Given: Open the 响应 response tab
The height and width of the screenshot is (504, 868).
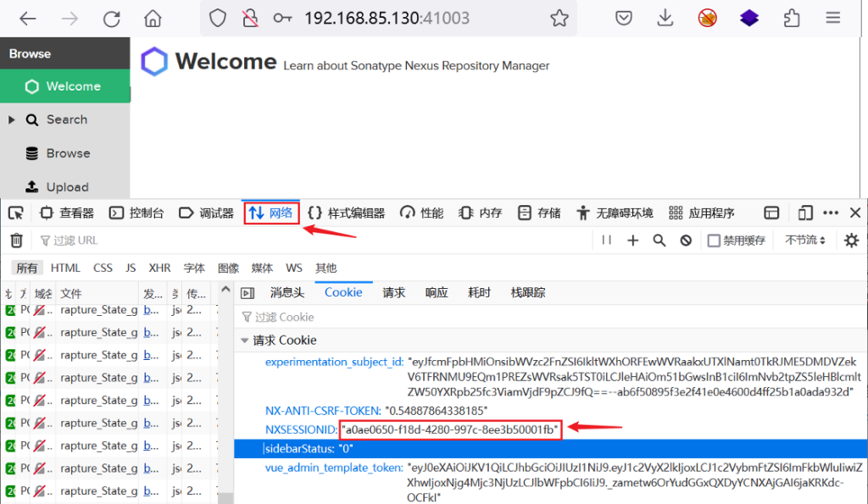Looking at the screenshot, I should tap(437, 293).
